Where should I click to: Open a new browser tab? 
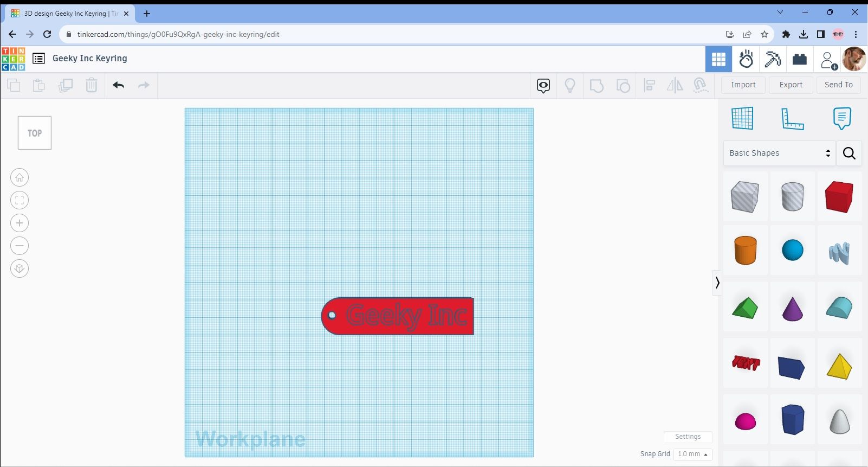tap(147, 14)
